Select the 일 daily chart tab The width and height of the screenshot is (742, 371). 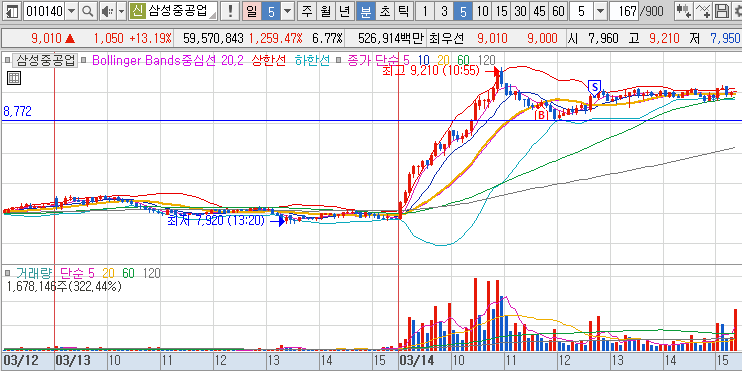pos(252,11)
